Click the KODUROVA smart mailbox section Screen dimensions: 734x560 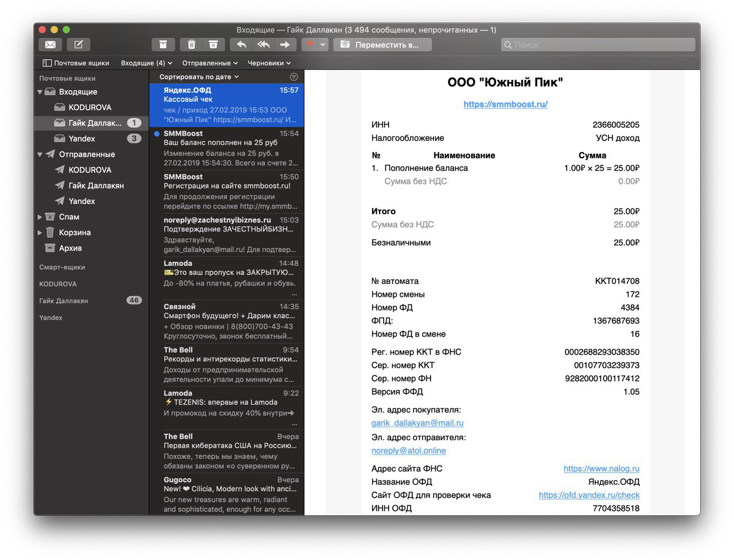click(58, 284)
